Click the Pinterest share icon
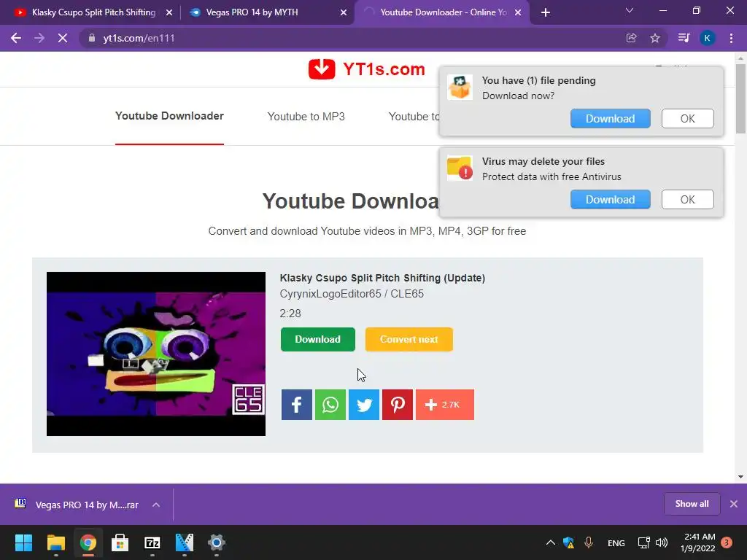Image resolution: width=747 pixels, height=560 pixels. (x=398, y=405)
